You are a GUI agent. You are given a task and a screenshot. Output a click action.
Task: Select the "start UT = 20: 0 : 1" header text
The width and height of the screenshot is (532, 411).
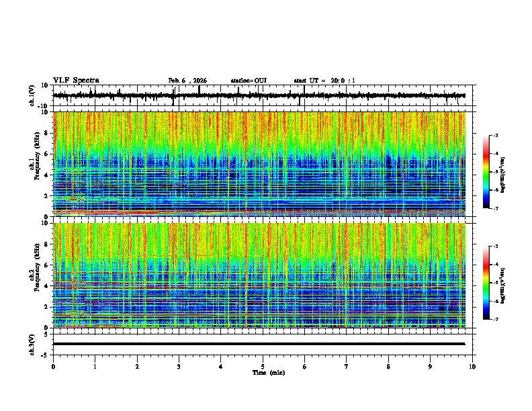point(324,81)
